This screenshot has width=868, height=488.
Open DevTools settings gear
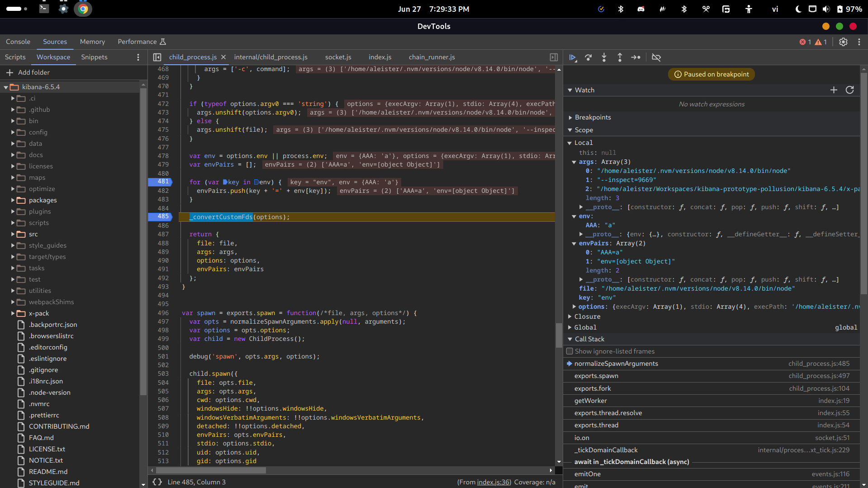pos(844,42)
